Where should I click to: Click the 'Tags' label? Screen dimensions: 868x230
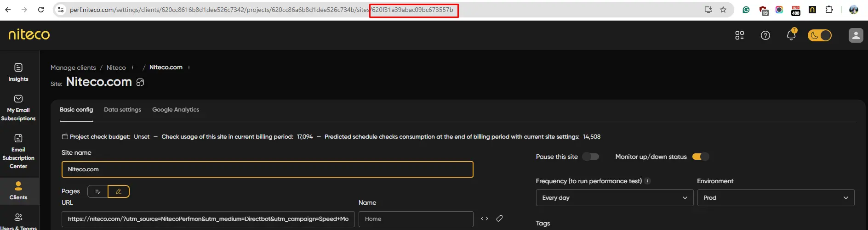543,223
